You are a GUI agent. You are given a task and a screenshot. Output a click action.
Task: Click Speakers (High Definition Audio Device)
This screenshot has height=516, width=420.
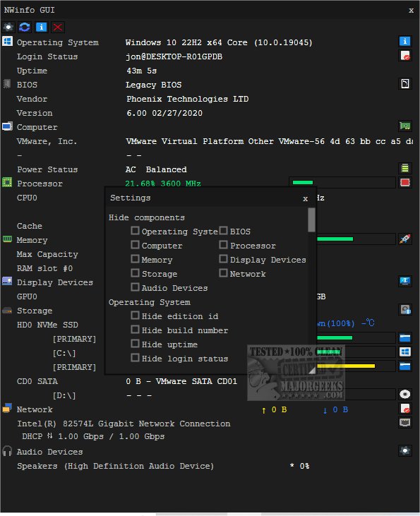116,467
